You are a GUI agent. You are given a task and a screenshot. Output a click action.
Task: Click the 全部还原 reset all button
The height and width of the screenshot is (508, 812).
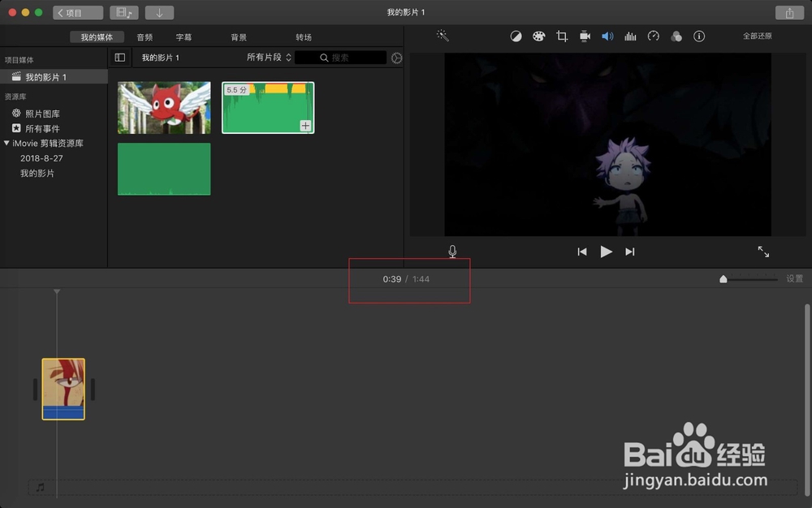pos(757,36)
